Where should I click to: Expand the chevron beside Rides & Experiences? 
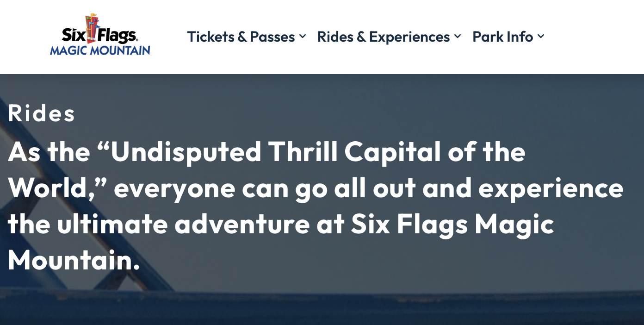click(458, 36)
